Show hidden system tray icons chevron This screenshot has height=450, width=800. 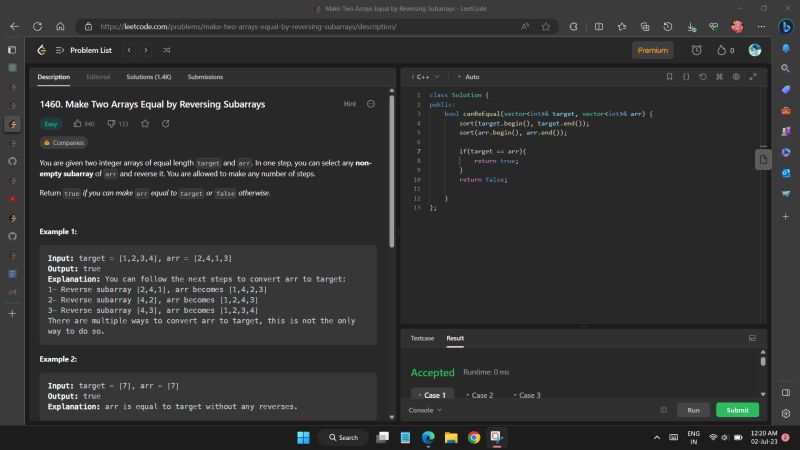click(x=657, y=438)
